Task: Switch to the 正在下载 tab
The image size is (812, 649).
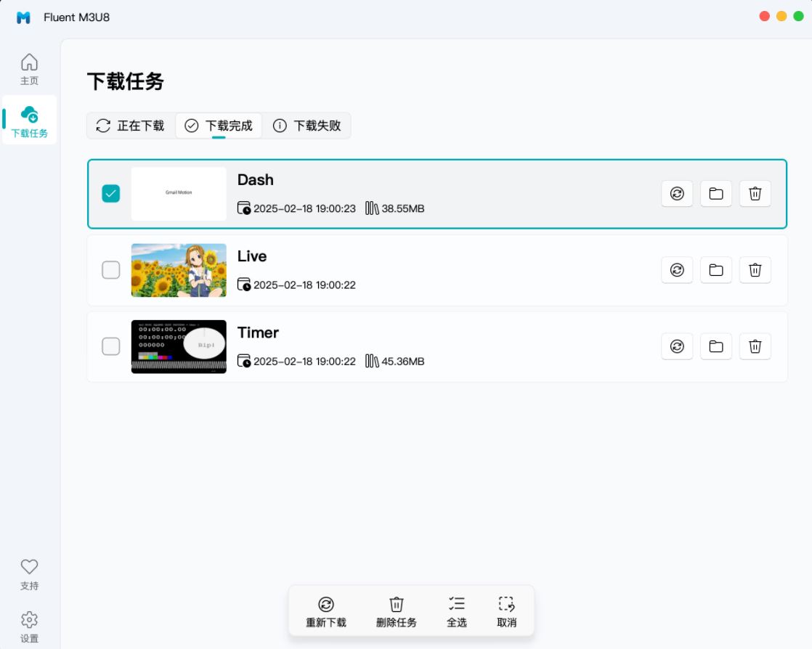Action: pos(131,125)
